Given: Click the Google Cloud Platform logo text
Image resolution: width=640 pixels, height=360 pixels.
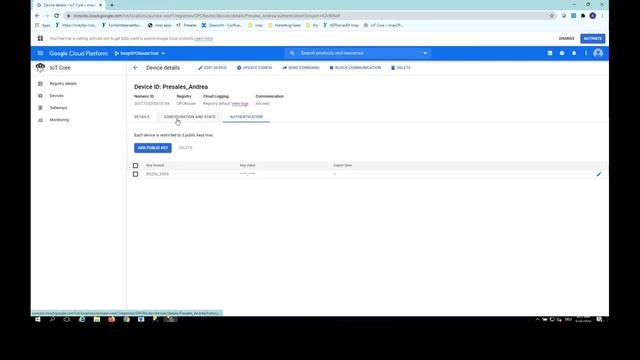Looking at the screenshot, I should point(78,53).
